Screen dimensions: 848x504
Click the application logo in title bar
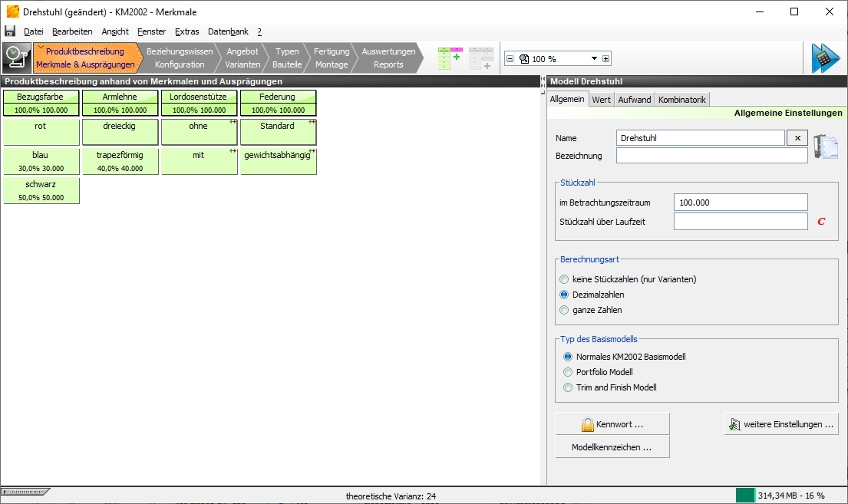coord(12,12)
